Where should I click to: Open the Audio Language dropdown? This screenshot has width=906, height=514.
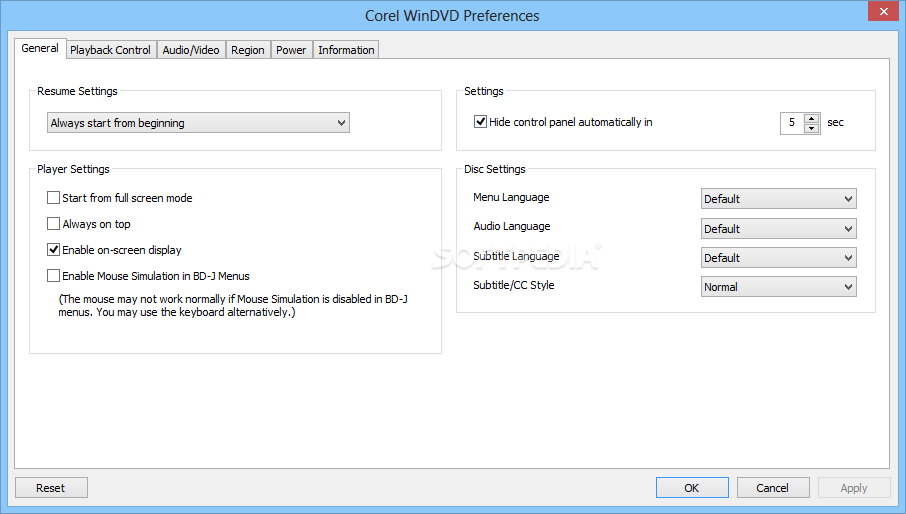pos(778,229)
